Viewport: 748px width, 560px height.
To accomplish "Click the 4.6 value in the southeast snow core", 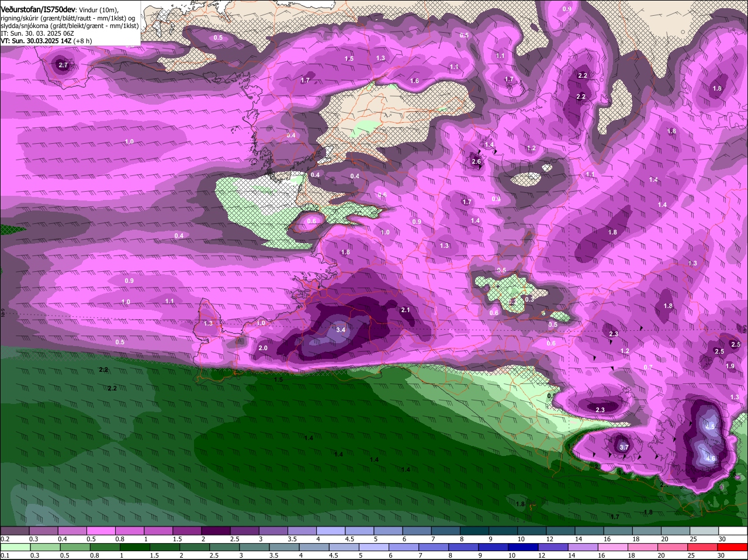I will [711, 459].
